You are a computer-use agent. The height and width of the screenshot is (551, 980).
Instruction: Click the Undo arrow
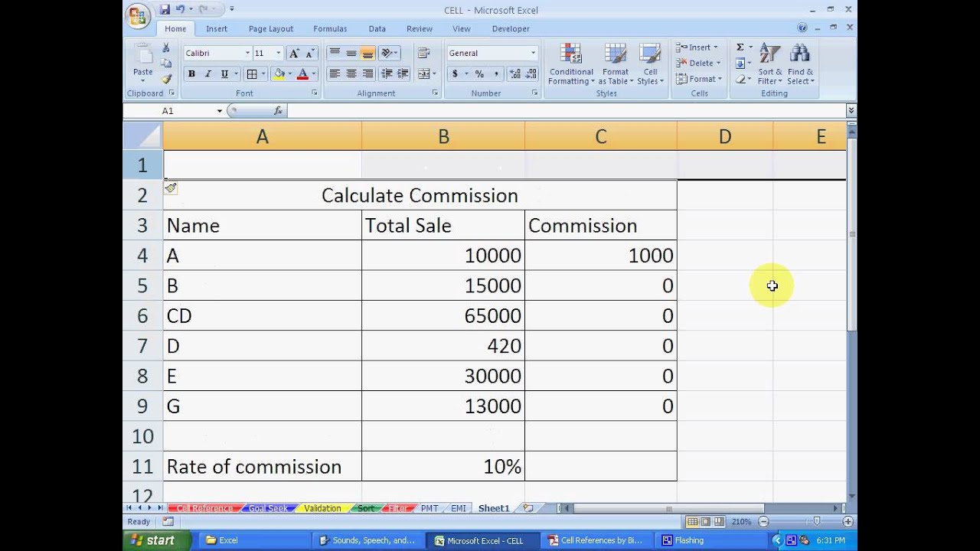coord(180,10)
